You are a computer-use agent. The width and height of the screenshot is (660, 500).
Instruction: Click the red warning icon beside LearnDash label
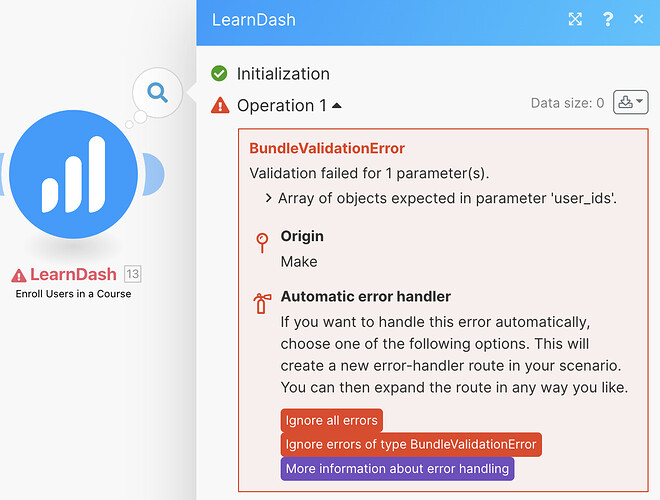[19, 275]
